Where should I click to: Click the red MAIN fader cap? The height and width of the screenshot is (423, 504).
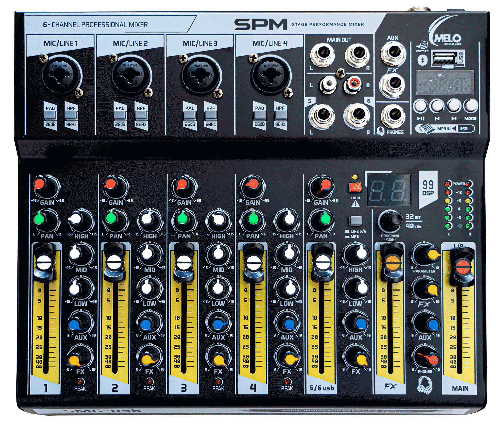(x=463, y=267)
